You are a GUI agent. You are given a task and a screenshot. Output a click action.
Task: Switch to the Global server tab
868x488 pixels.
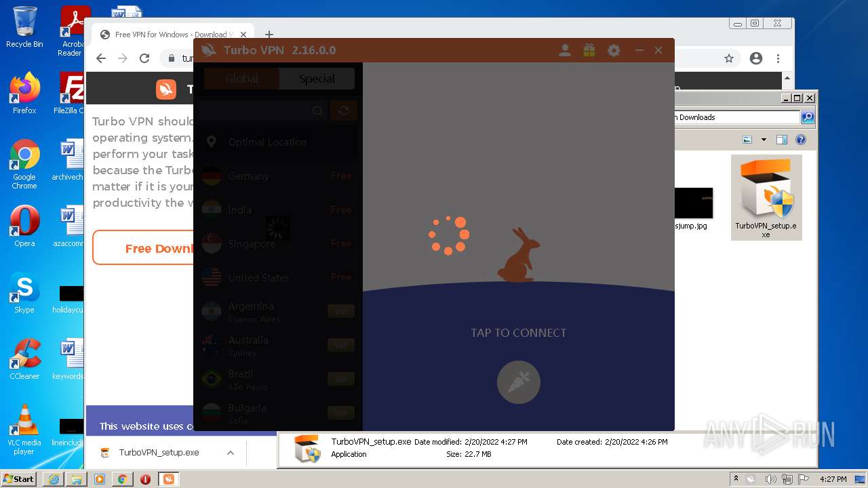pyautogui.click(x=241, y=79)
